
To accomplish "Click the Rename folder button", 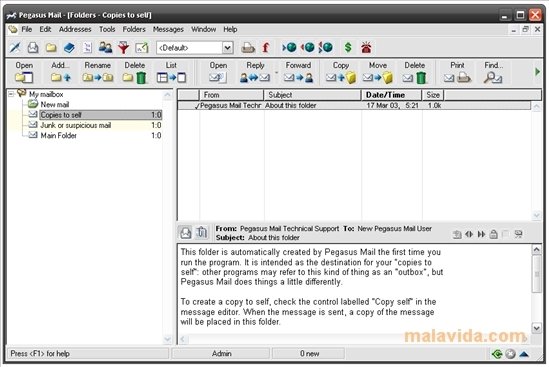I will tap(97, 72).
